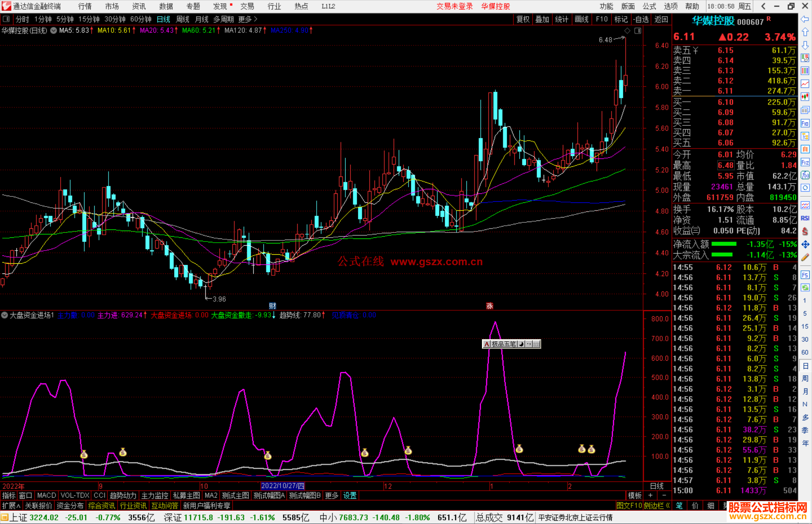The width and height of the screenshot is (812, 524).
Task: Click the 设置 indicator settings link
Action: 350,495
